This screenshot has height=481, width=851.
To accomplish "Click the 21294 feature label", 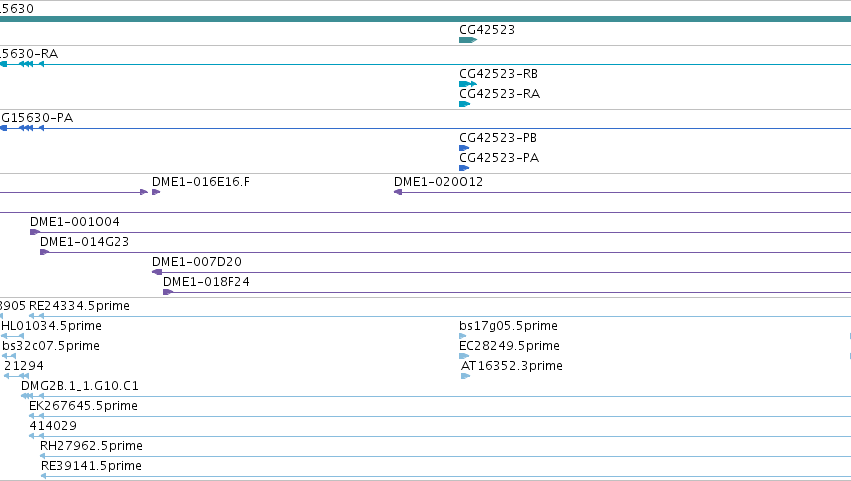I will pos(24,366).
